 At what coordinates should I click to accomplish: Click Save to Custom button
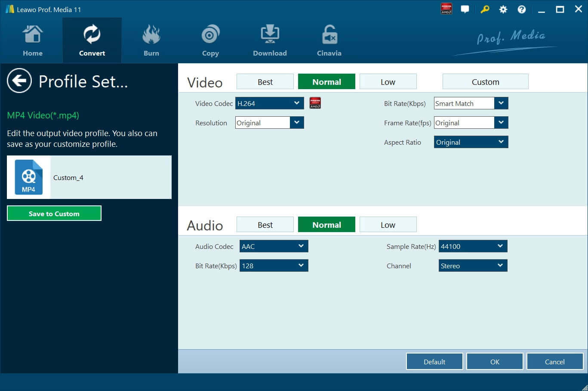54,213
